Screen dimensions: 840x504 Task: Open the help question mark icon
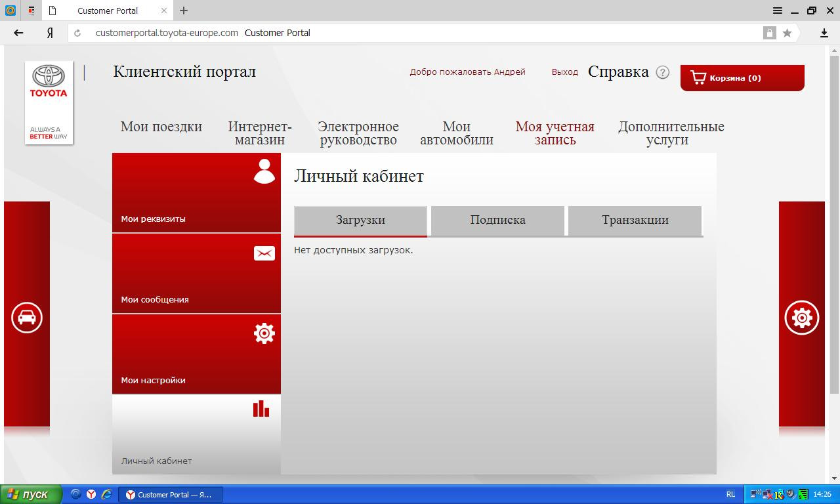click(663, 72)
